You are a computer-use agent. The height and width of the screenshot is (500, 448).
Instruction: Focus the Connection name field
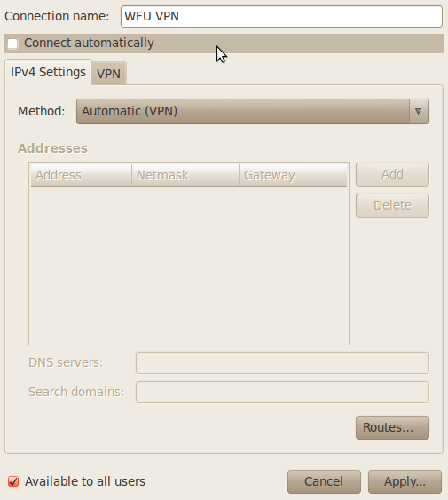click(x=281, y=16)
